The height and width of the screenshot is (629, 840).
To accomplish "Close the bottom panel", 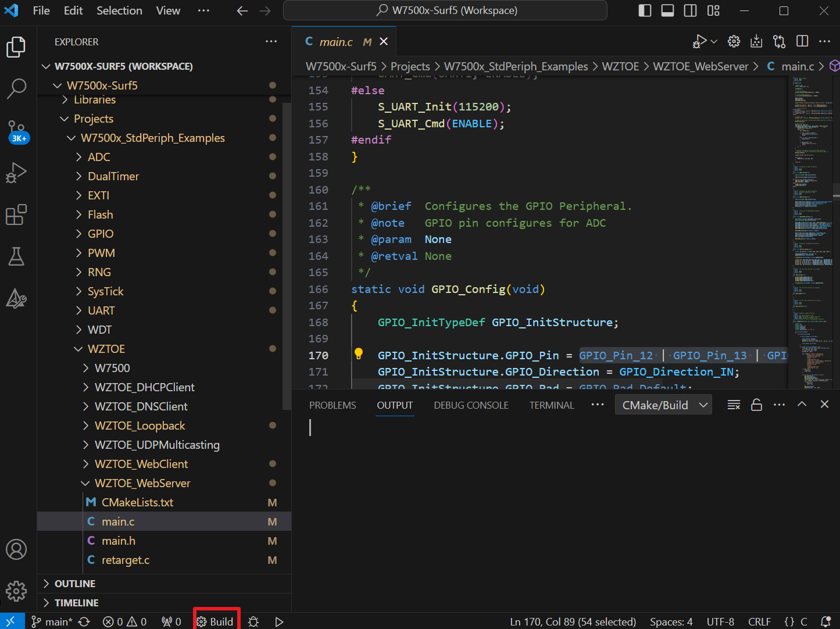I will [x=824, y=404].
